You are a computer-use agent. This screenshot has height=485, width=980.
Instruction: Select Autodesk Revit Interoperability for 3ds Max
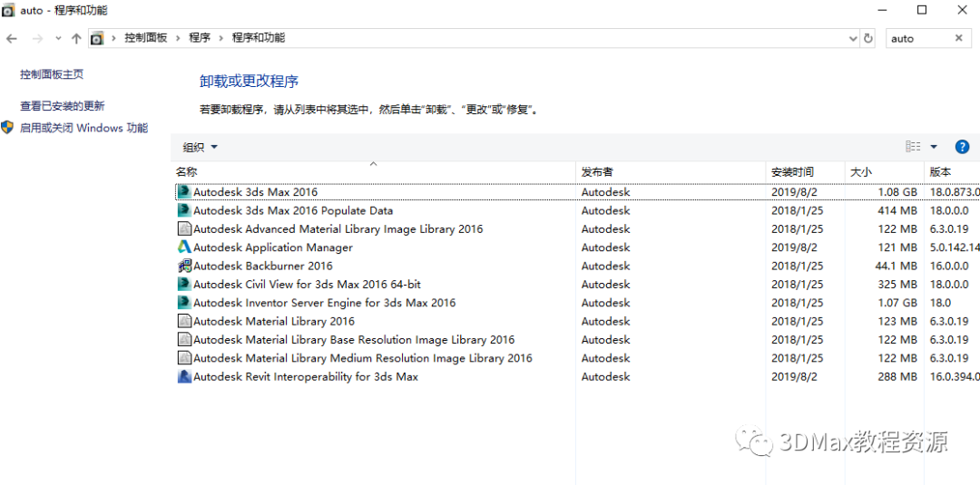(x=306, y=376)
